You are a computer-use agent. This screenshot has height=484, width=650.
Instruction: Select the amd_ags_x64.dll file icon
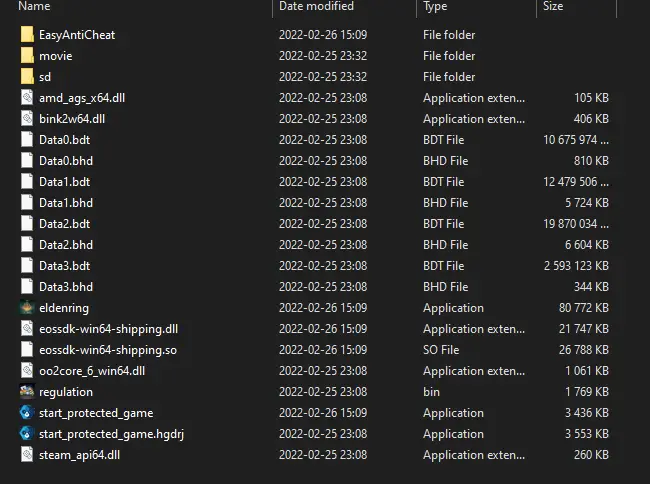(27, 97)
